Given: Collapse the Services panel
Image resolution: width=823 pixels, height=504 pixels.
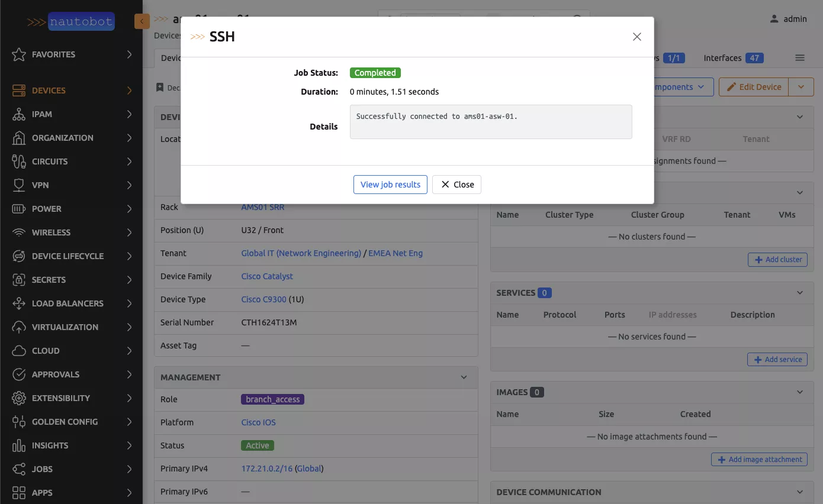Looking at the screenshot, I should 800,293.
